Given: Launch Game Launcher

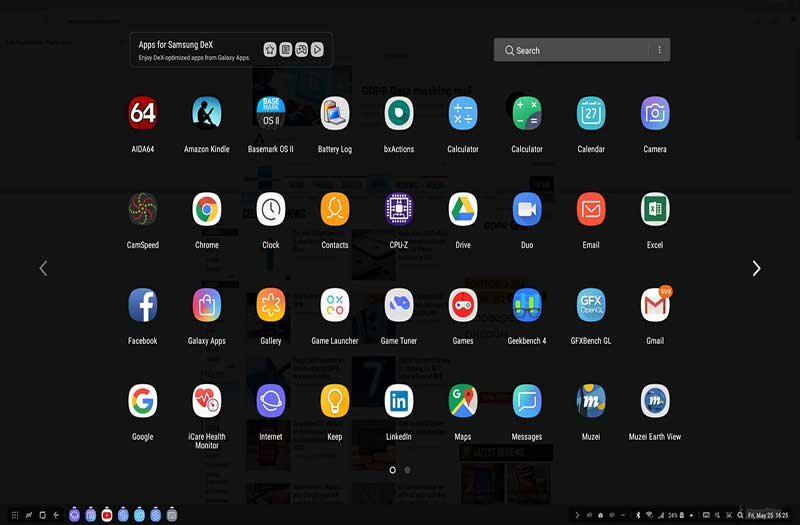Looking at the screenshot, I should pyautogui.click(x=335, y=305).
